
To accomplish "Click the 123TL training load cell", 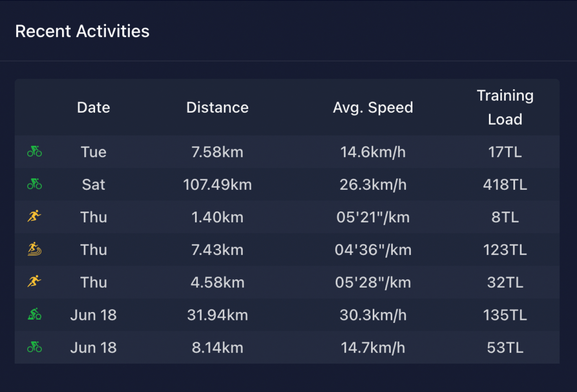I will click(505, 250).
